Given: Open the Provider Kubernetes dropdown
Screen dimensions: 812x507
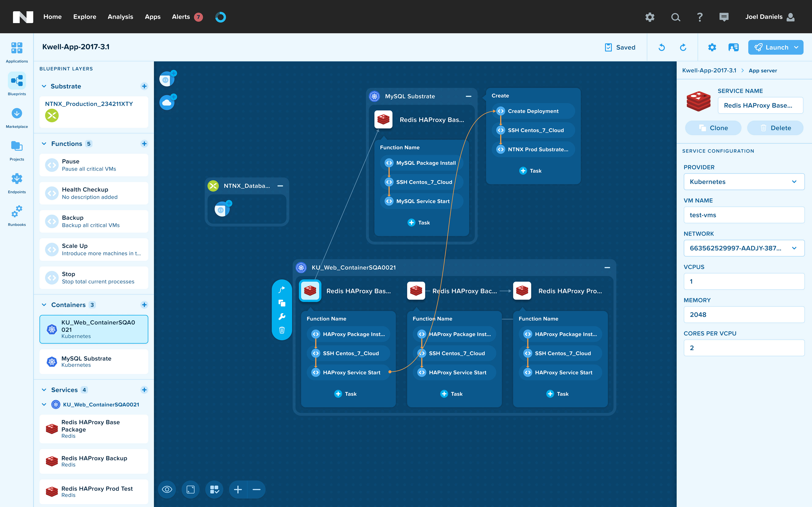Looking at the screenshot, I should pyautogui.click(x=744, y=182).
